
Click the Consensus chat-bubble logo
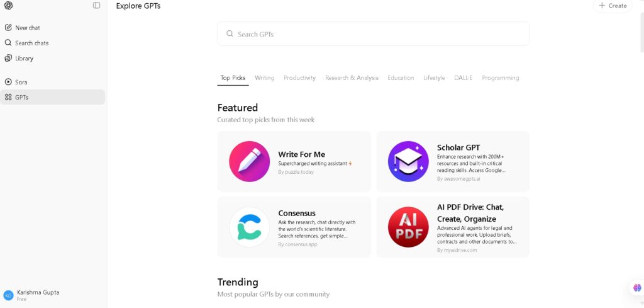(x=249, y=227)
